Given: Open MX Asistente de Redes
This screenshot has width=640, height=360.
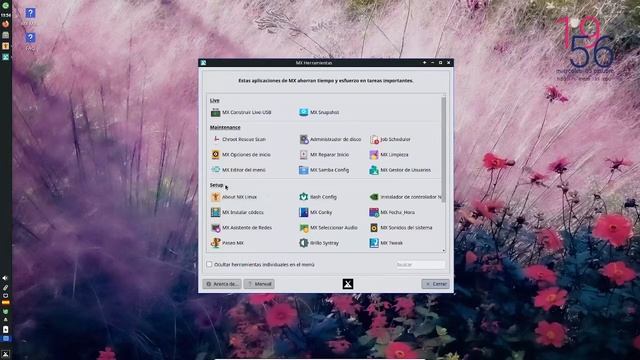Looking at the screenshot, I should pyautogui.click(x=241, y=228).
